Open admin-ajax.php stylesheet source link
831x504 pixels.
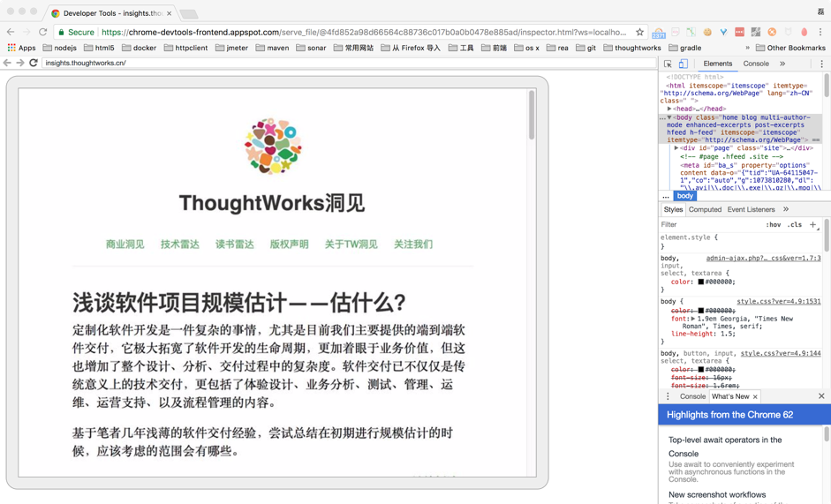[763, 258]
